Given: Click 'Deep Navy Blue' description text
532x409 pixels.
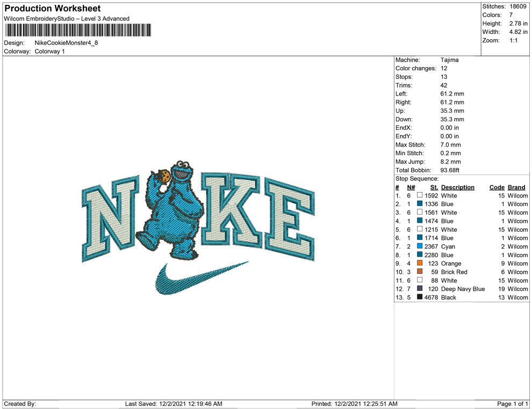Looking at the screenshot, I should tap(463, 289).
